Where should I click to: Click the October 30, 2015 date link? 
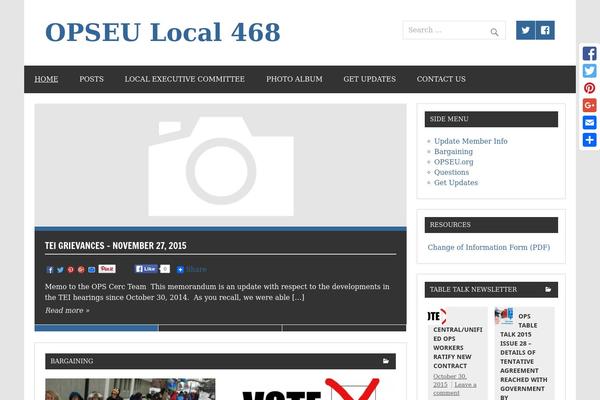[x=450, y=380]
